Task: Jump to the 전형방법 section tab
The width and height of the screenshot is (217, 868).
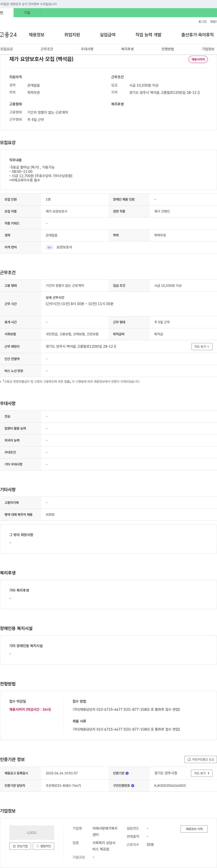Action: (168, 49)
